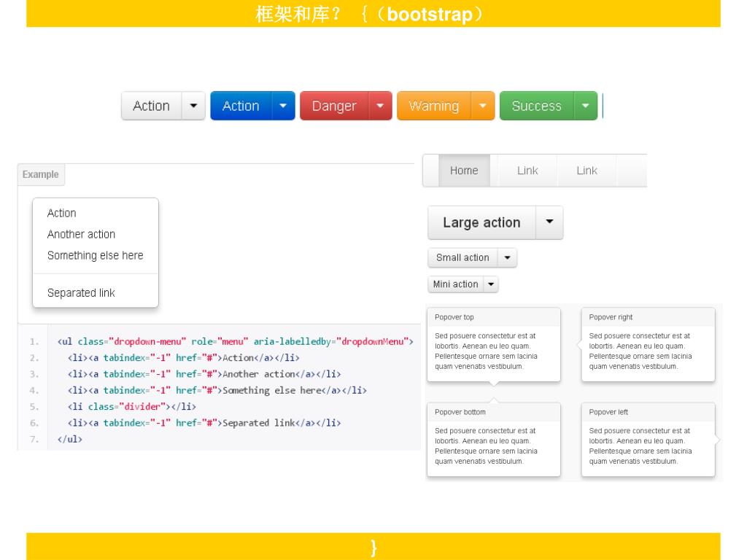Click the Popover top title
The image size is (747, 560).
click(x=454, y=317)
